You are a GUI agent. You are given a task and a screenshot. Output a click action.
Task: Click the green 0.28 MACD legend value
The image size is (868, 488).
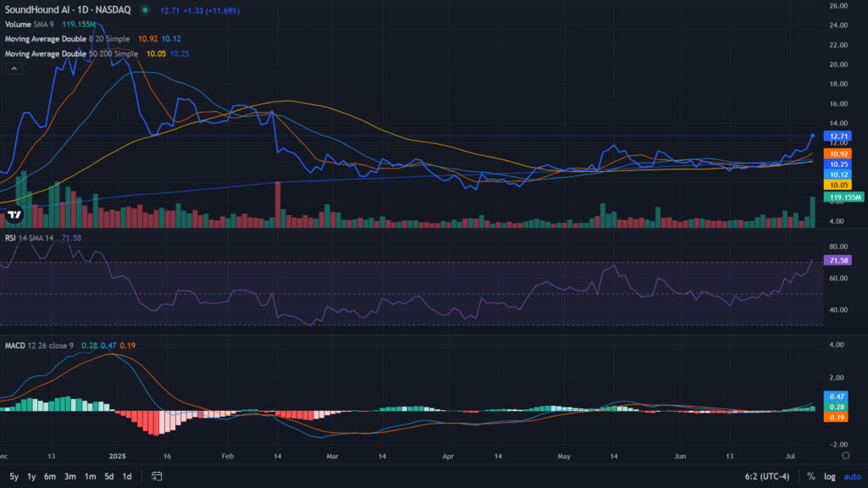point(89,346)
